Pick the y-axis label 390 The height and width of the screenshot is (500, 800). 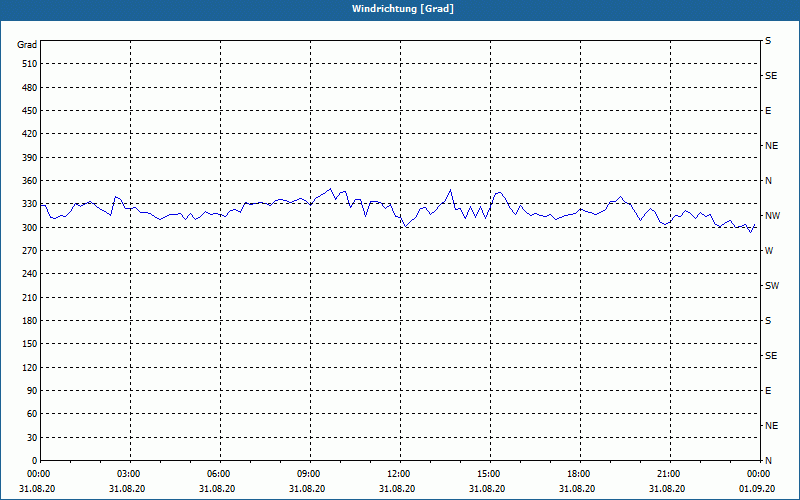[x=30, y=158]
